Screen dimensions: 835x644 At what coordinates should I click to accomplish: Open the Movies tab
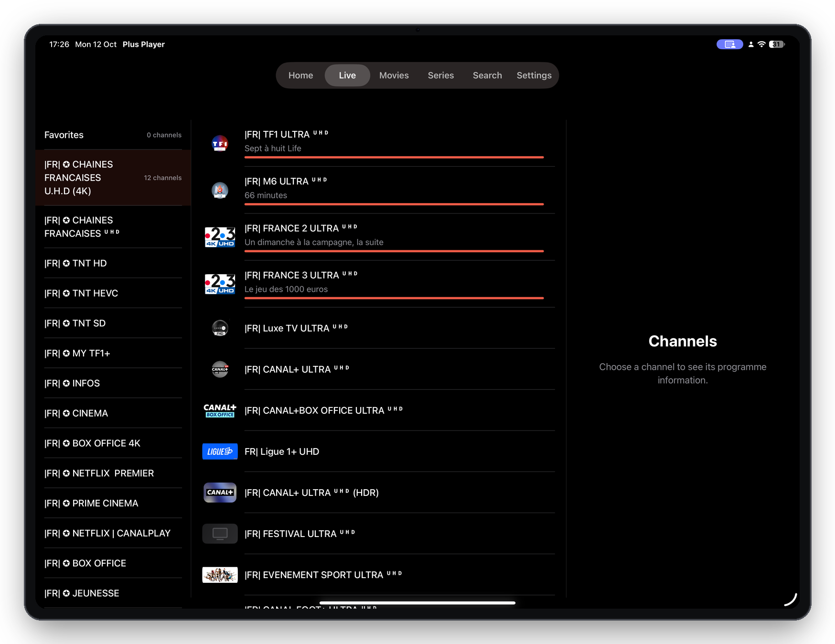point(394,75)
